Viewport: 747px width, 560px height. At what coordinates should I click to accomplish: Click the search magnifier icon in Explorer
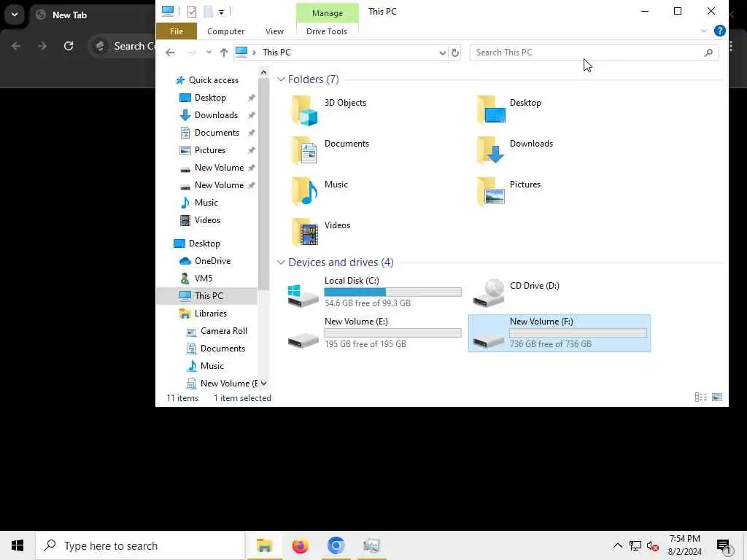[709, 52]
